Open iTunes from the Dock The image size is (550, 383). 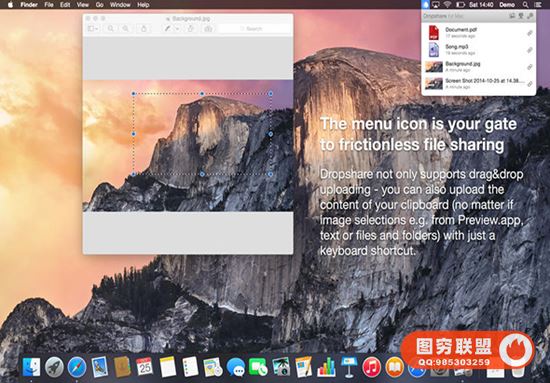click(x=371, y=367)
